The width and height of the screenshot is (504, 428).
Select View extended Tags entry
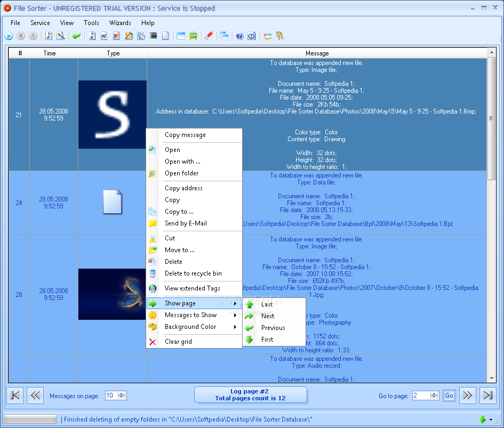(x=194, y=288)
